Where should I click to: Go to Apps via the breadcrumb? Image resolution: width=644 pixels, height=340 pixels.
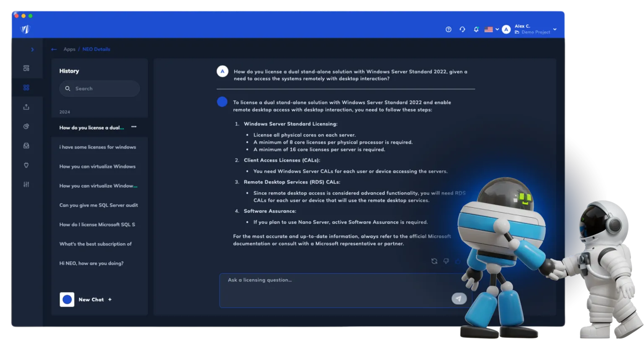coord(69,49)
